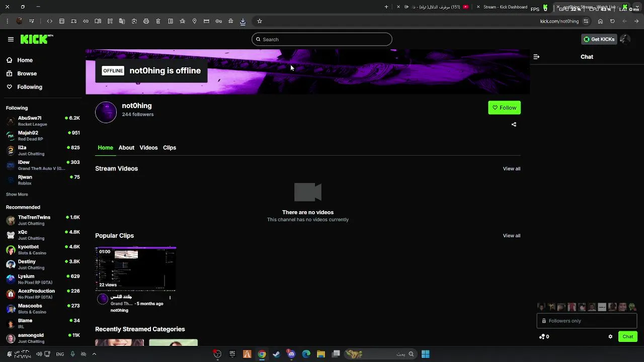Click the browser downloads icon
Viewport: 644px width, 362px height.
(x=243, y=21)
